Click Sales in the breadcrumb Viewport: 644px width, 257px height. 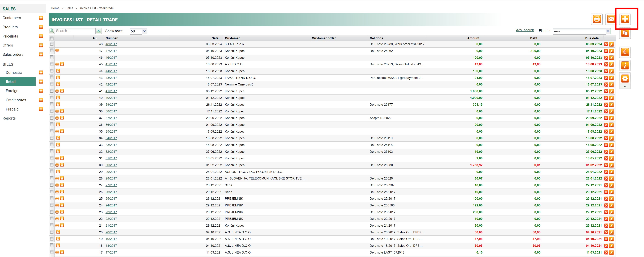(69, 8)
